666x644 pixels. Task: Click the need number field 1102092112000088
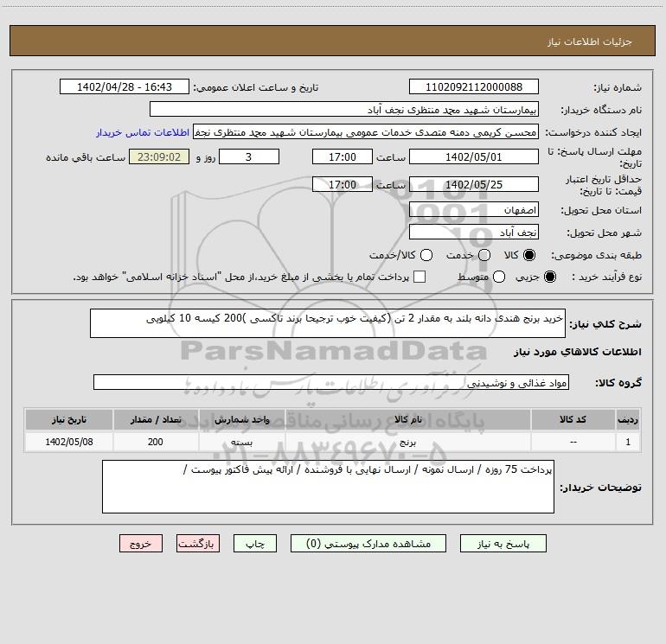coord(474,87)
